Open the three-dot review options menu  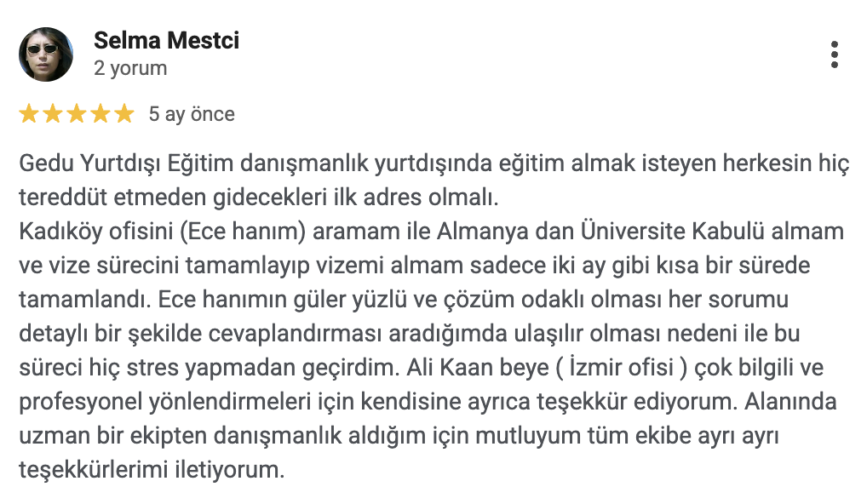(x=834, y=54)
